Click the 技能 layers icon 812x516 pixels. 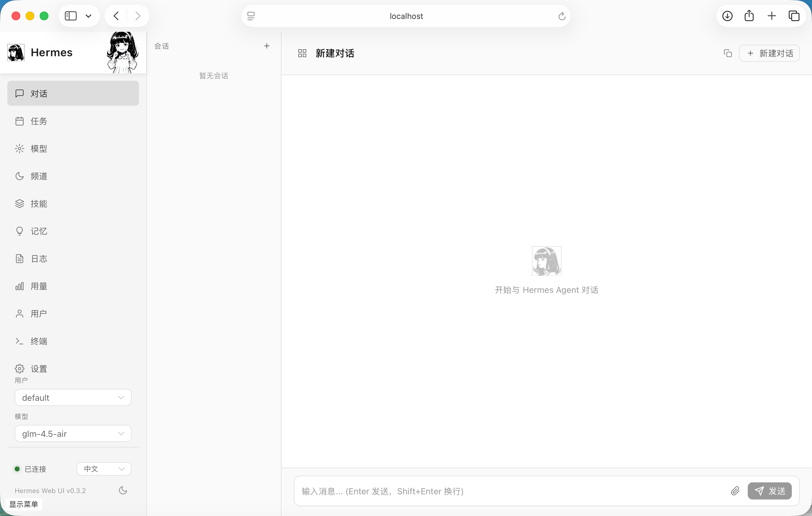click(x=20, y=204)
